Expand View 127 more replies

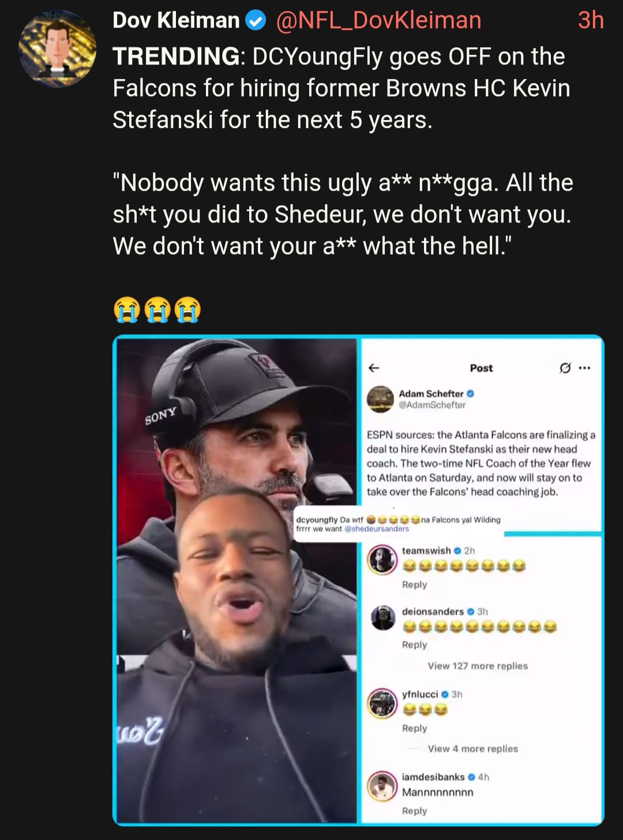pyautogui.click(x=478, y=666)
